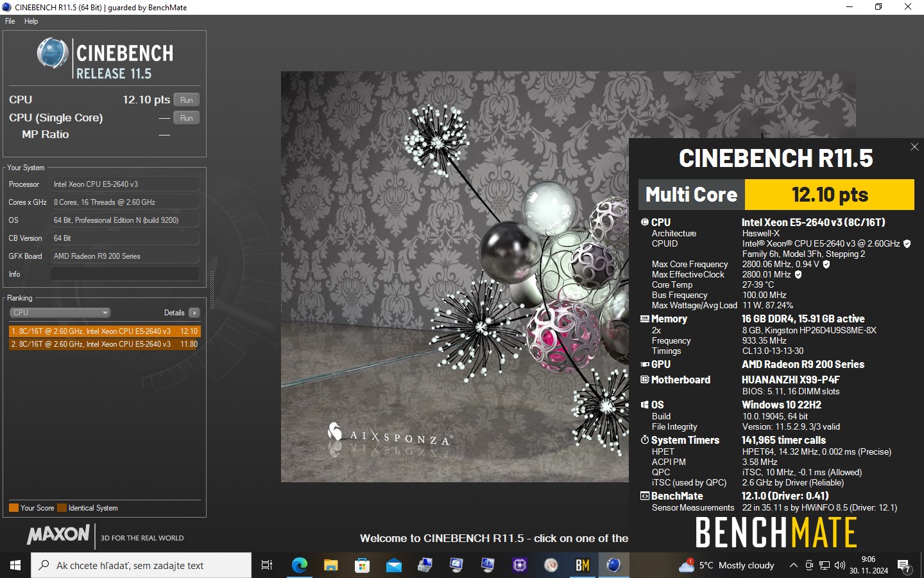Run the multi-core CPU benchmark
This screenshot has width=924, height=578.
(187, 100)
